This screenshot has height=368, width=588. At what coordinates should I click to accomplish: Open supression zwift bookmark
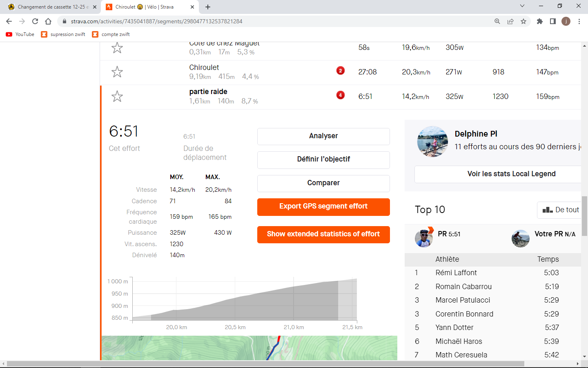pyautogui.click(x=63, y=34)
